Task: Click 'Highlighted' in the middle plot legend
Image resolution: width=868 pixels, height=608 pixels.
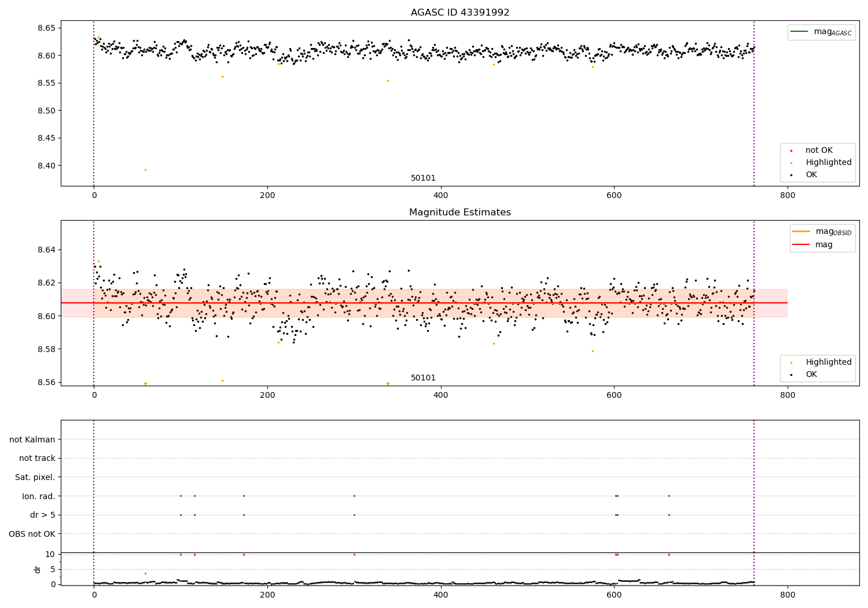Action: point(829,362)
